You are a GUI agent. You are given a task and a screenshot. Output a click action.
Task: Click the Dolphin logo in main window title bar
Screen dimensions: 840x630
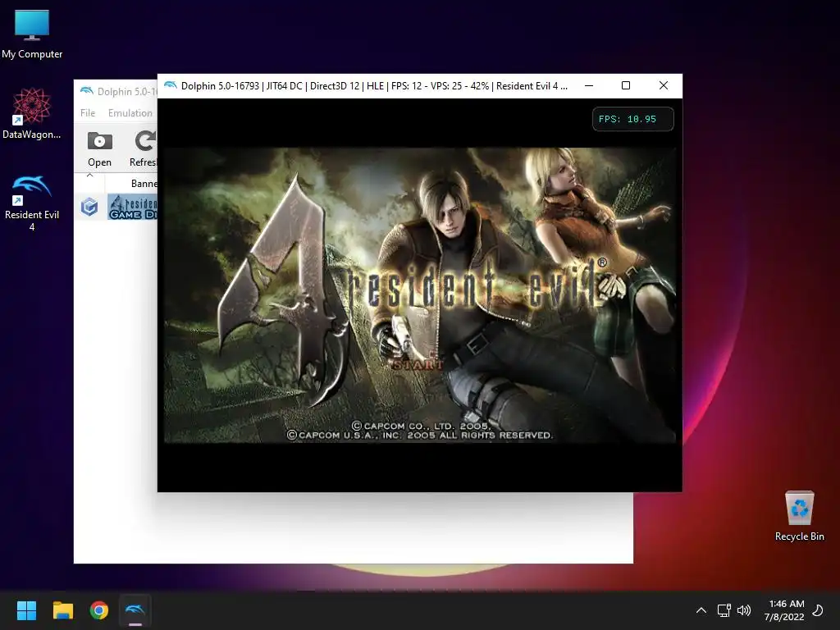86,91
